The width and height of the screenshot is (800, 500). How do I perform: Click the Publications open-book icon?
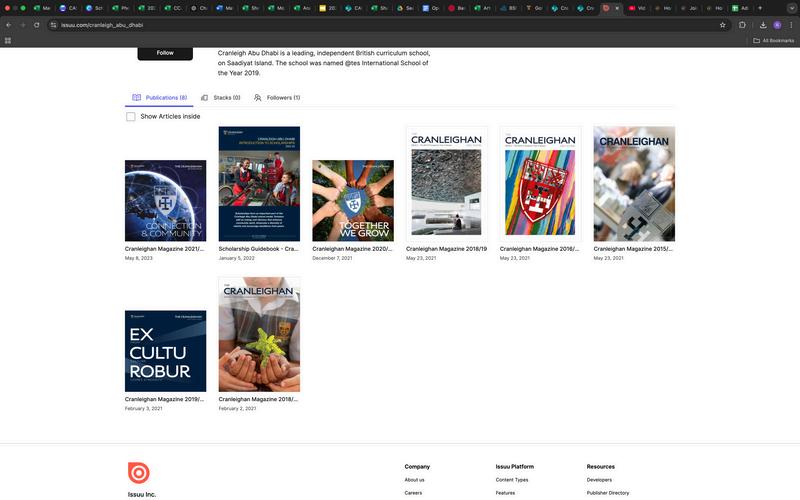point(136,97)
